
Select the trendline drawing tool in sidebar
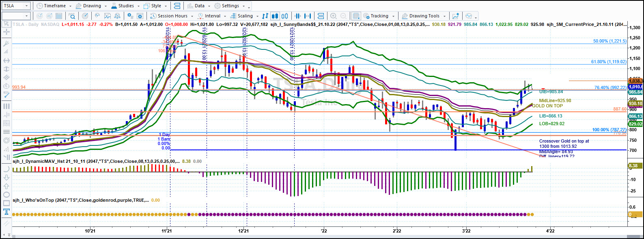[6, 43]
